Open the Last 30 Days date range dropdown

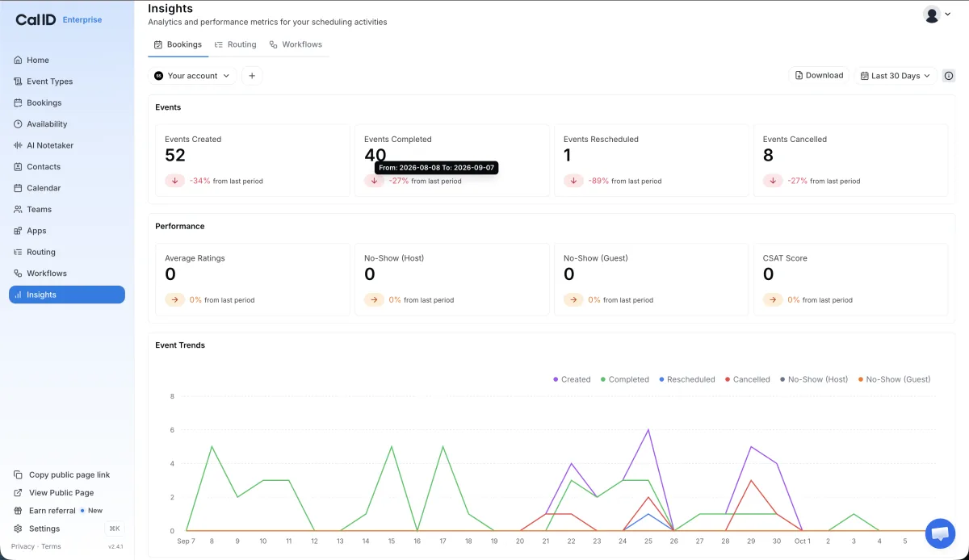tap(896, 76)
